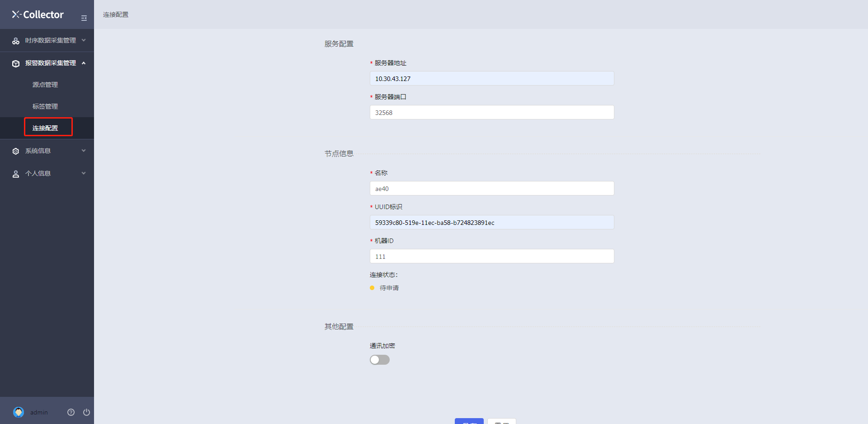
Task: Click the 报警数据采集管理 cube icon
Action: point(16,63)
